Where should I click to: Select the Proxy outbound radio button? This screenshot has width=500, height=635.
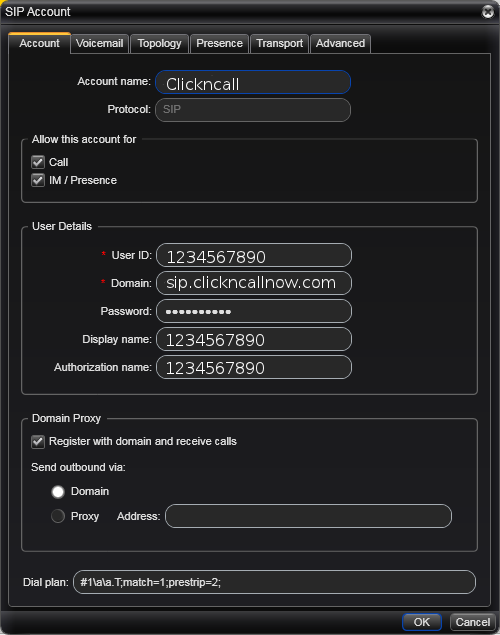click(x=58, y=516)
